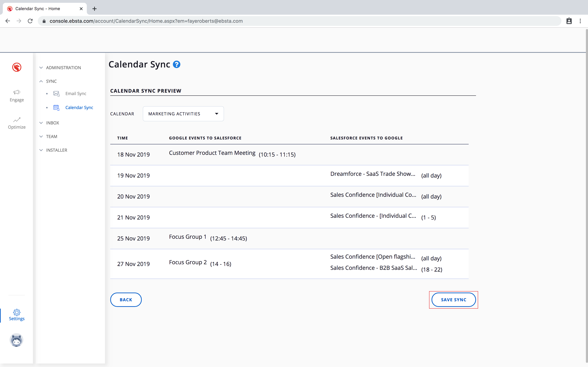Open Chrome three-dot menu
The image size is (588, 367).
580,21
